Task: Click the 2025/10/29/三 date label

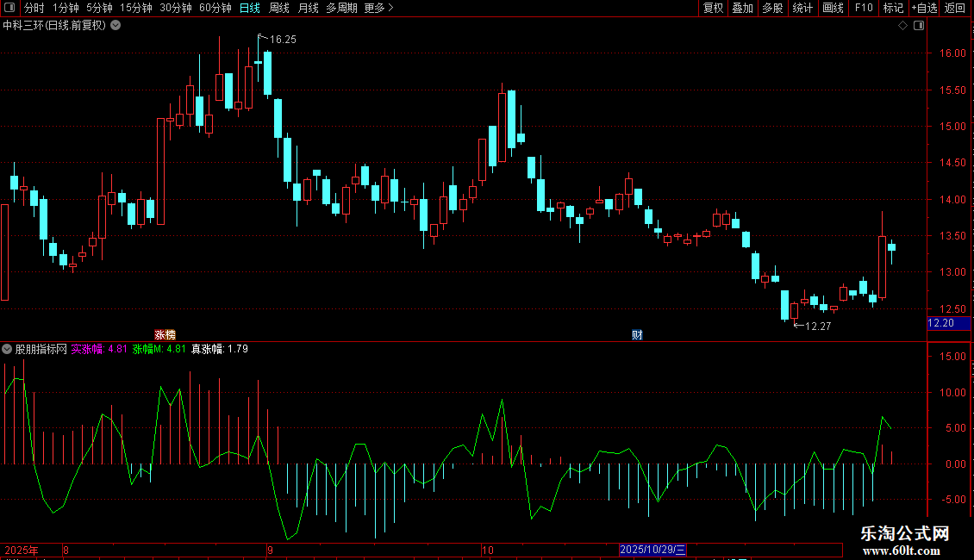Action: 652,550
